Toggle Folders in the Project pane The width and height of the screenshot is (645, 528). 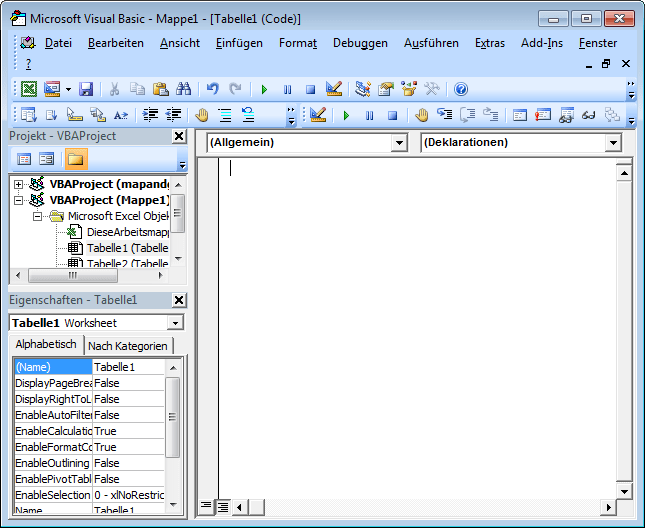(x=76, y=159)
